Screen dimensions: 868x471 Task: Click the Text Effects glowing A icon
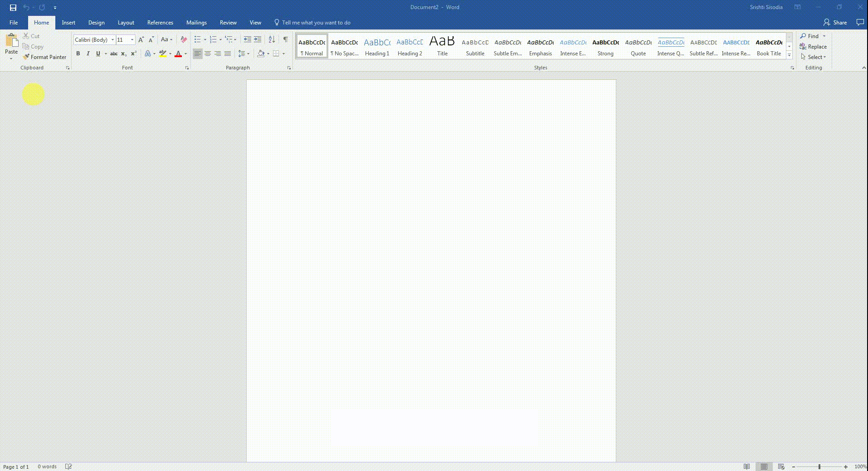pos(148,54)
